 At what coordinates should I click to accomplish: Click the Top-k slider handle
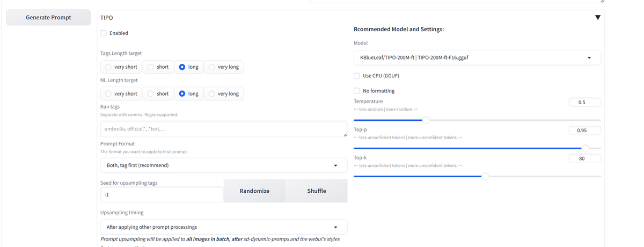[x=485, y=176]
